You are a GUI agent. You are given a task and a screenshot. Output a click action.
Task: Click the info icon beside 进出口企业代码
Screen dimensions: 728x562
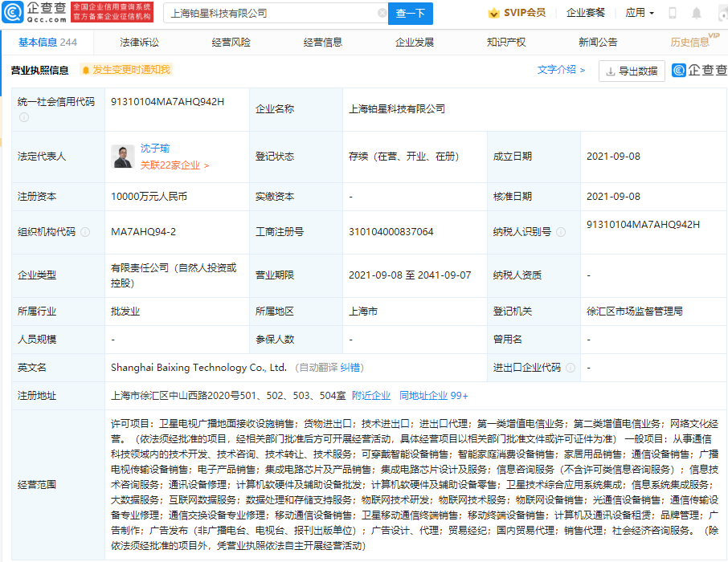click(571, 368)
